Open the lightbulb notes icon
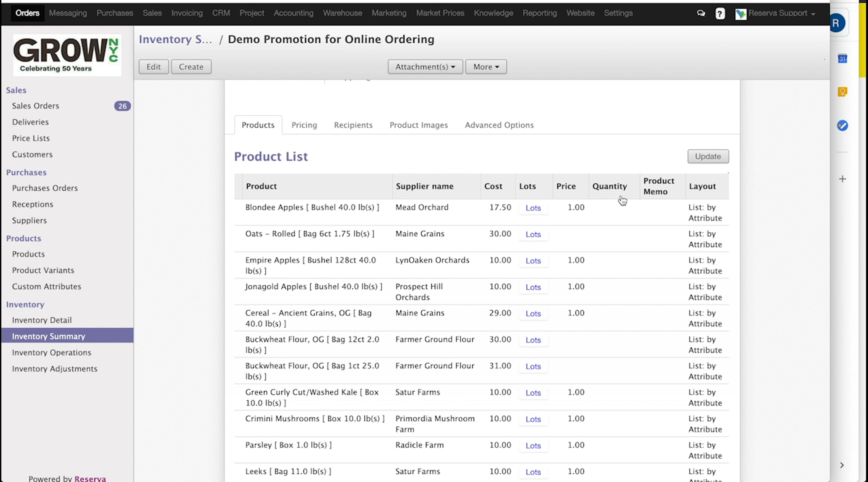The image size is (868, 482). point(842,92)
